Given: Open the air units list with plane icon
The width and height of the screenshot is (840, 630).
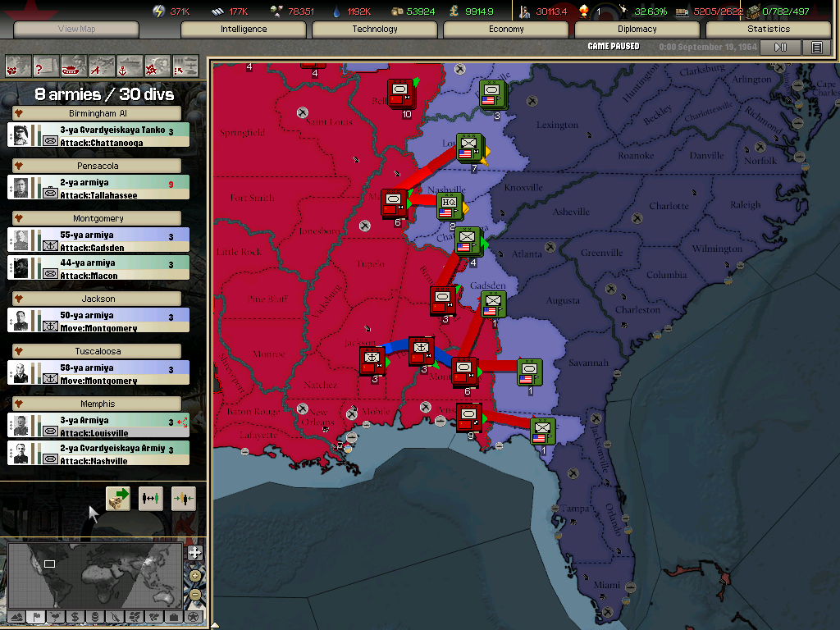Looking at the screenshot, I should coord(102,64).
